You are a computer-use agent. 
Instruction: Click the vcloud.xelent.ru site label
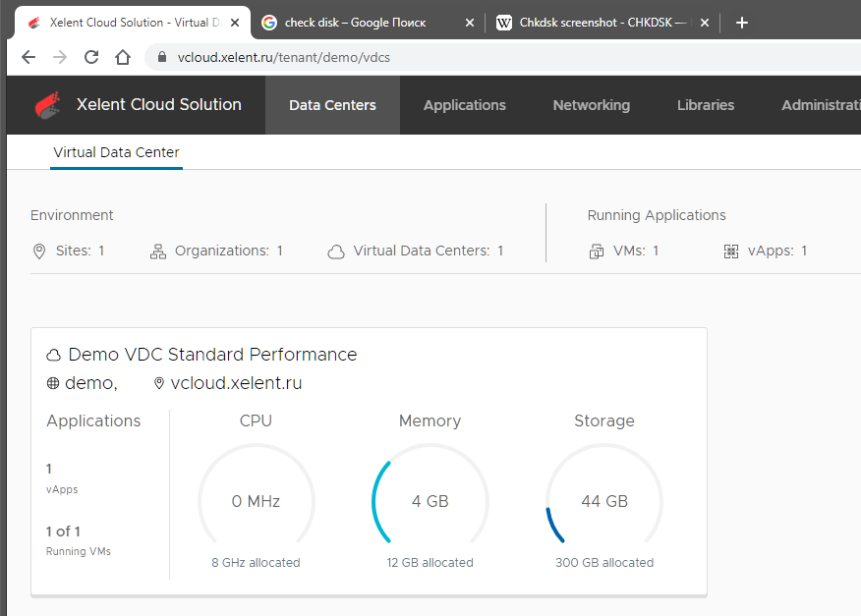[236, 383]
